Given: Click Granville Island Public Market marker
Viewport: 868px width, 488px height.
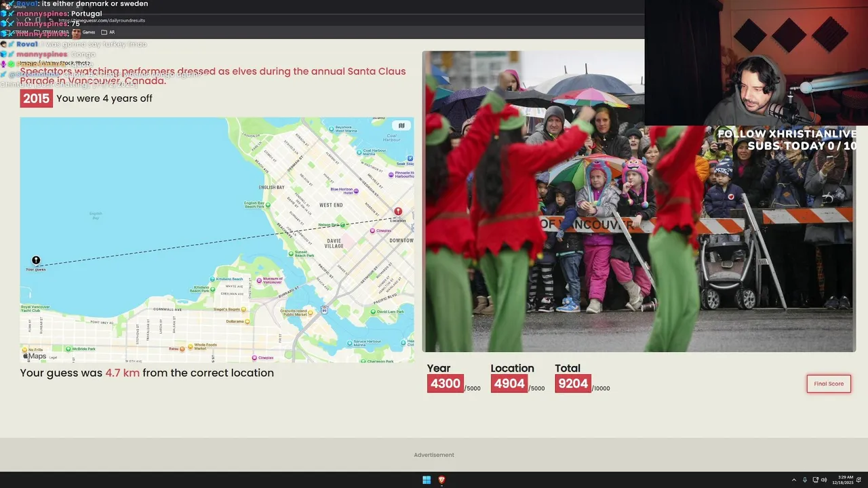Looking at the screenshot, I should pyautogui.click(x=310, y=312).
